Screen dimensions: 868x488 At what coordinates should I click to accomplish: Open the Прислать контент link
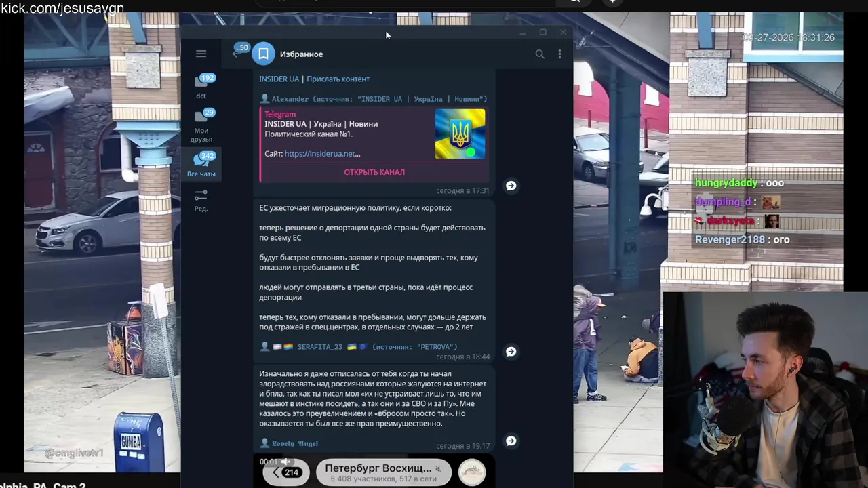338,79
